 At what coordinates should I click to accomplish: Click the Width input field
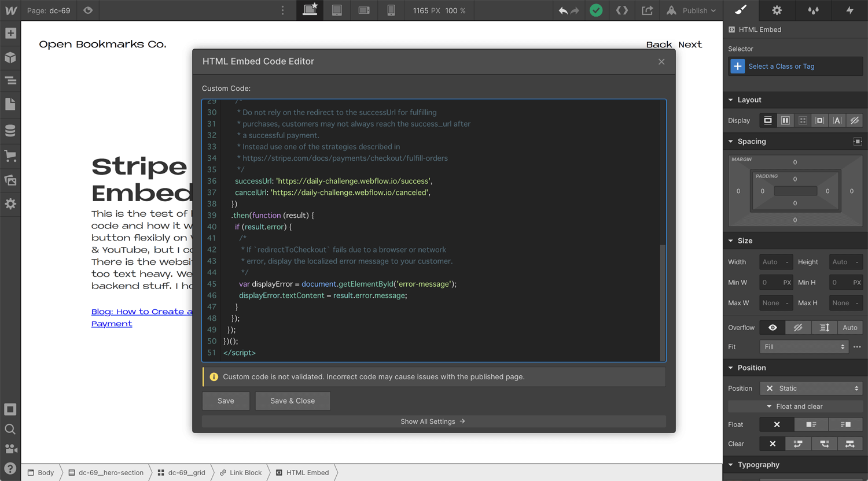point(776,262)
